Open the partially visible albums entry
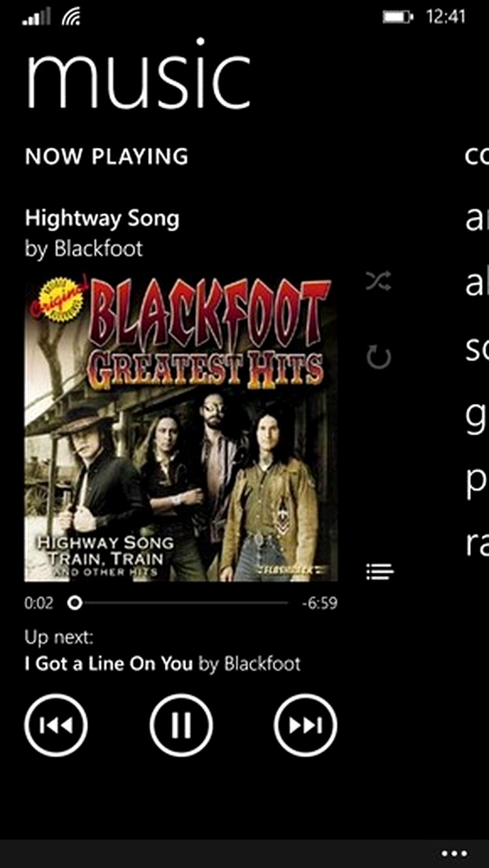Image resolution: width=489 pixels, height=868 pixels. click(x=477, y=283)
